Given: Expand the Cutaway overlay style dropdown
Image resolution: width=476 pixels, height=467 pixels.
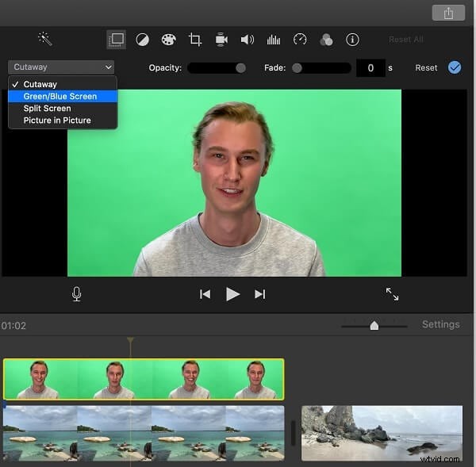Looking at the screenshot, I should pos(61,67).
